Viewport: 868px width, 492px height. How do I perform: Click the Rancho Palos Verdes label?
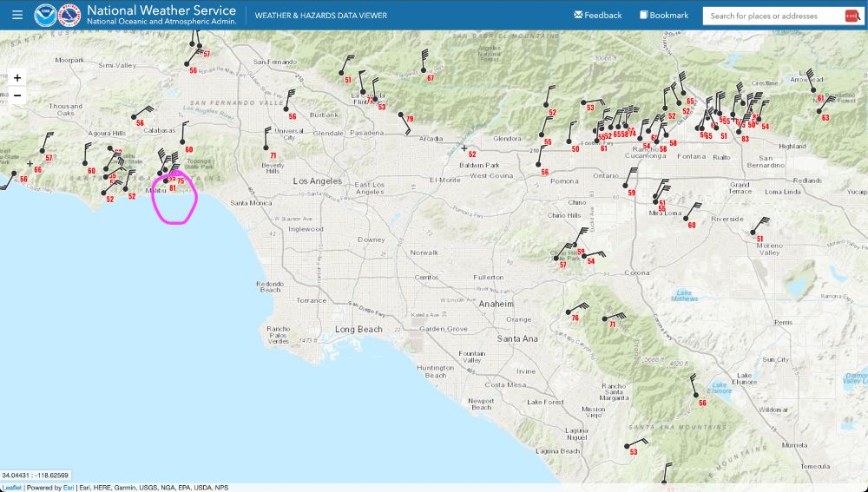coord(278,335)
